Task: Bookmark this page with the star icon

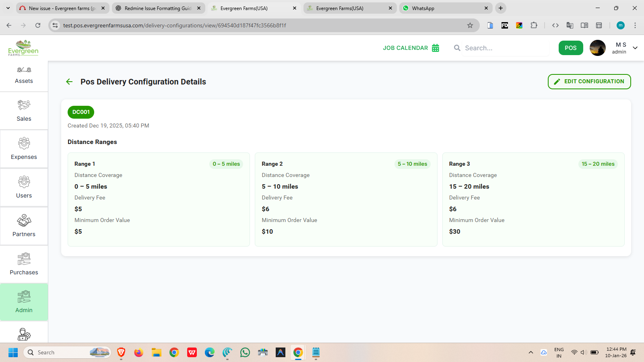Action: click(470, 25)
